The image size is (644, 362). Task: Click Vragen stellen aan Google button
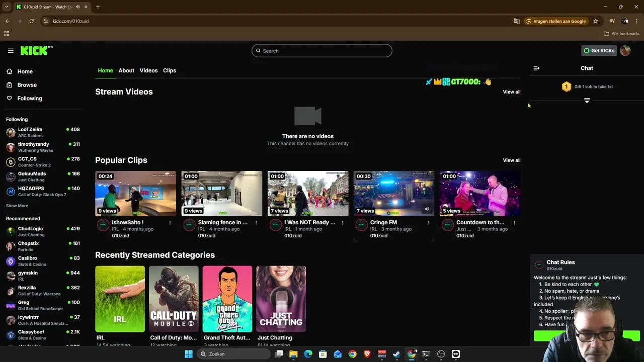(555, 21)
